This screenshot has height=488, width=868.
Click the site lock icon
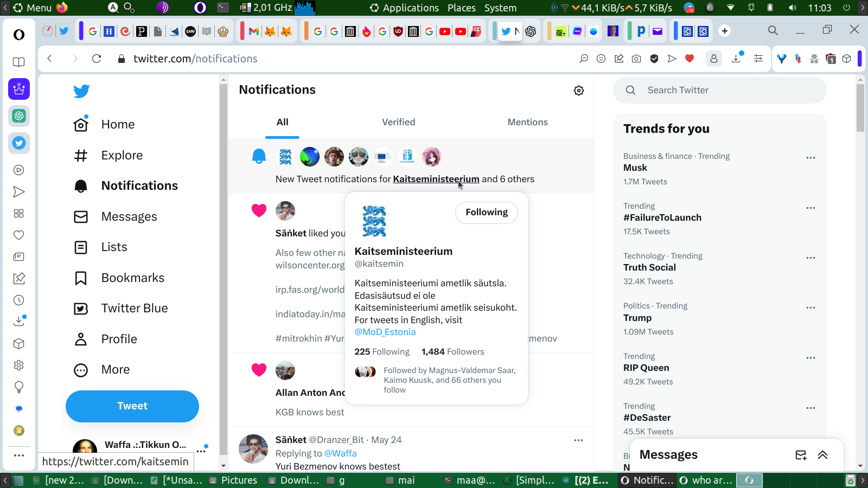click(x=122, y=59)
